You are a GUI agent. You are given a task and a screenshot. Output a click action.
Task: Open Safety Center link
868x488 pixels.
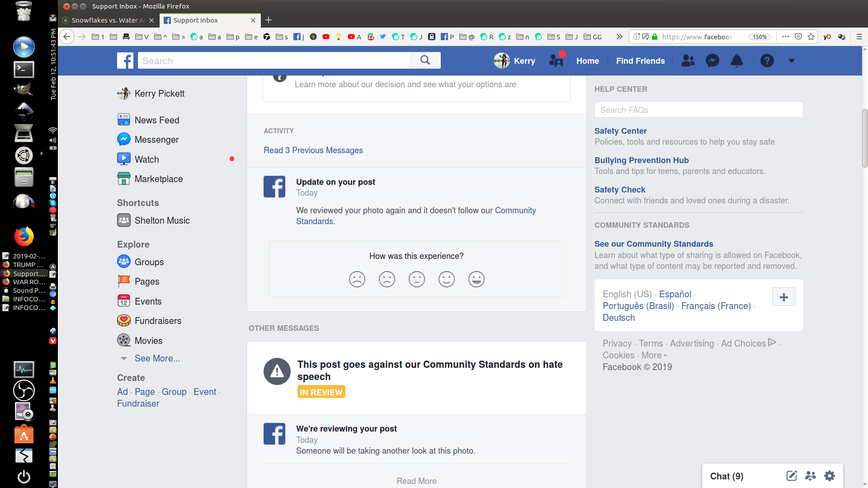pyautogui.click(x=620, y=131)
